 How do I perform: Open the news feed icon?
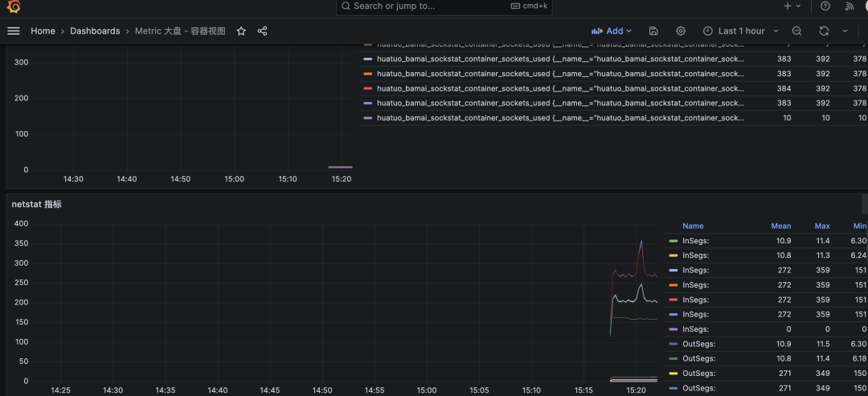click(850, 6)
